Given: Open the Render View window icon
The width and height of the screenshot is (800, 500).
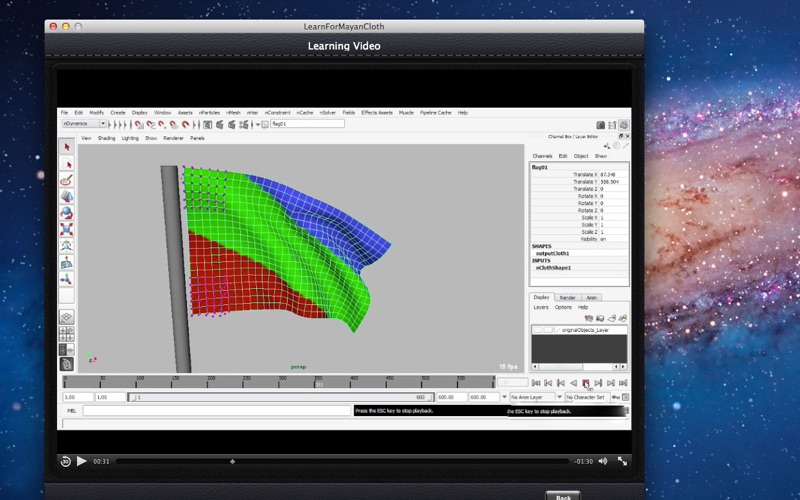Looking at the screenshot, I should [x=208, y=124].
